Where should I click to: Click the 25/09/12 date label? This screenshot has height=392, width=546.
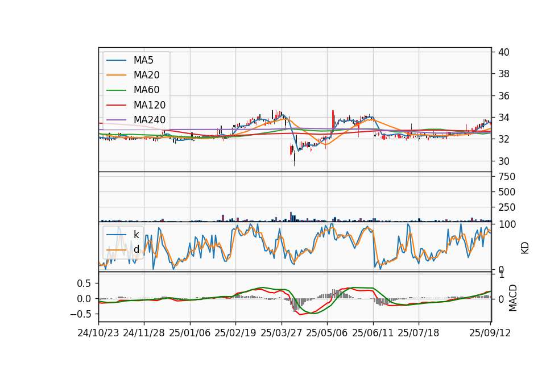coord(490,333)
